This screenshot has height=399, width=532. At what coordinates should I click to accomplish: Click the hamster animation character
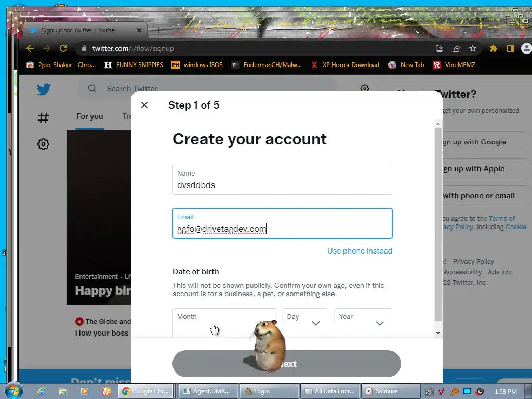[269, 345]
